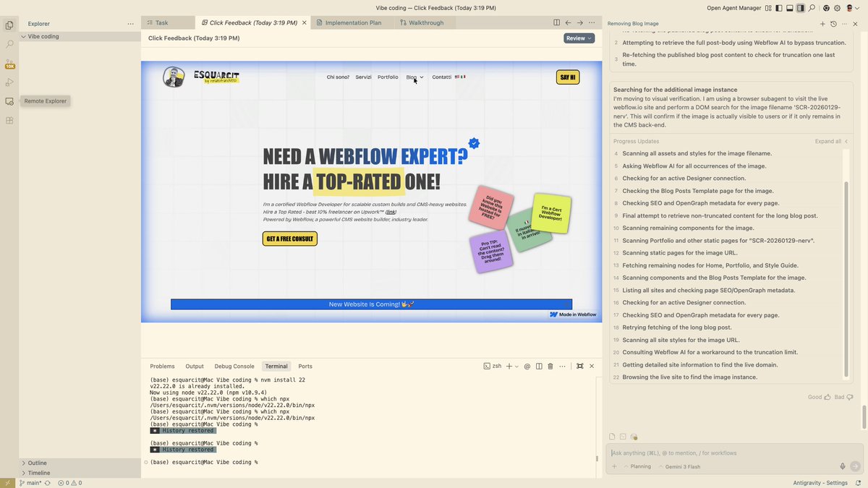Image resolution: width=868 pixels, height=488 pixels.
Task: Click the send arrow button in chat
Action: coord(855,466)
